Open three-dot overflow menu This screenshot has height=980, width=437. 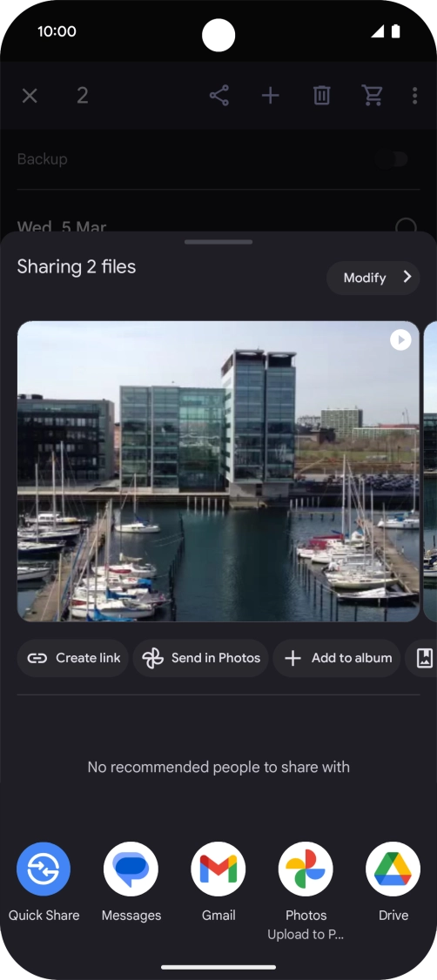click(x=415, y=96)
